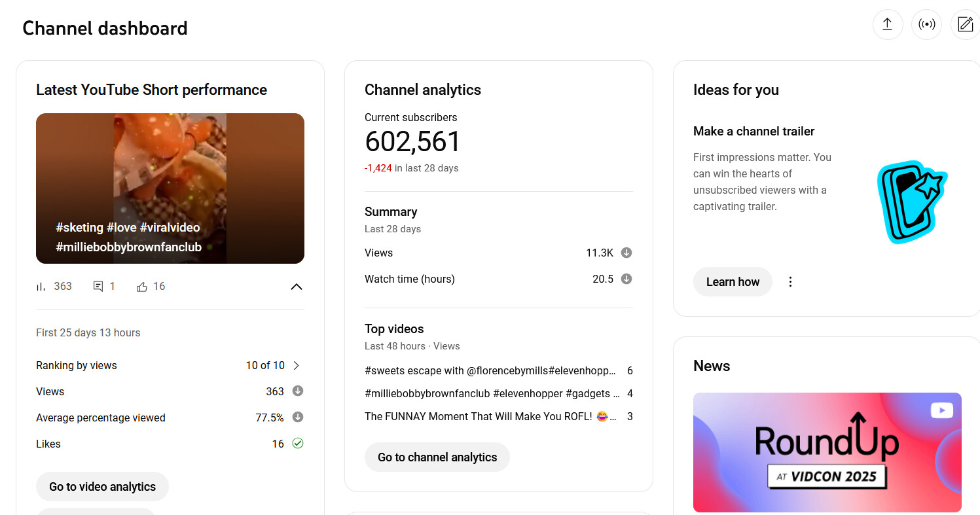Click the green check icon beside Likes 16
This screenshot has width=980, height=515.
298,444
